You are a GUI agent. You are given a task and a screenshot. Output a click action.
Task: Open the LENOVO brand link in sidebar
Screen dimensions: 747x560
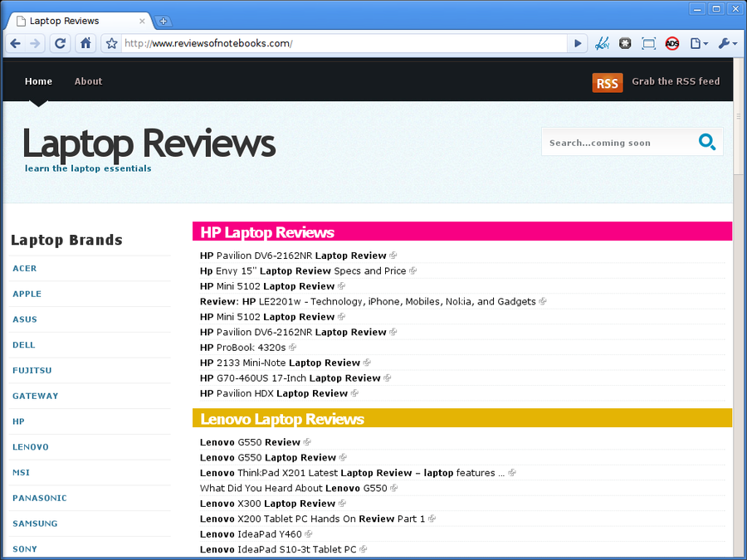tap(31, 447)
